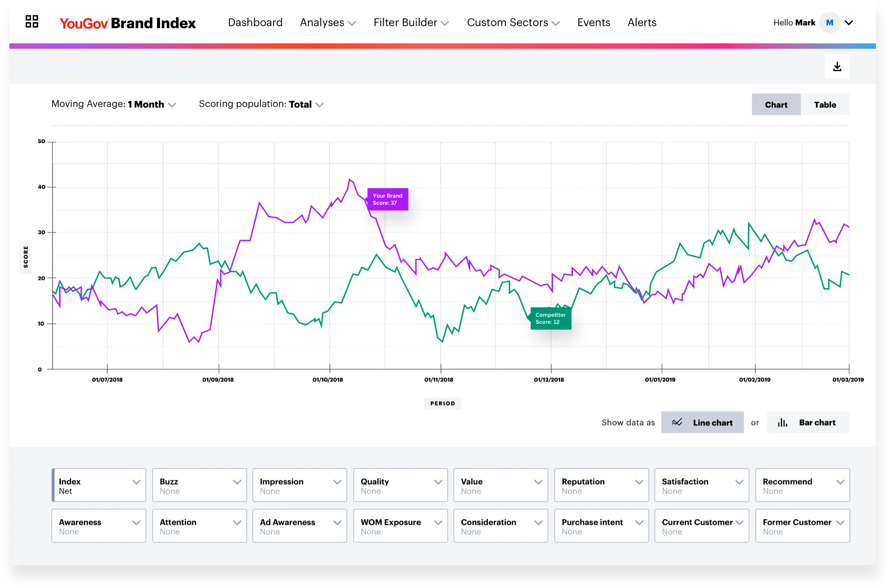Open the Satisfaction metric dropdown
Viewport: 890px width, 588px height.
point(702,485)
